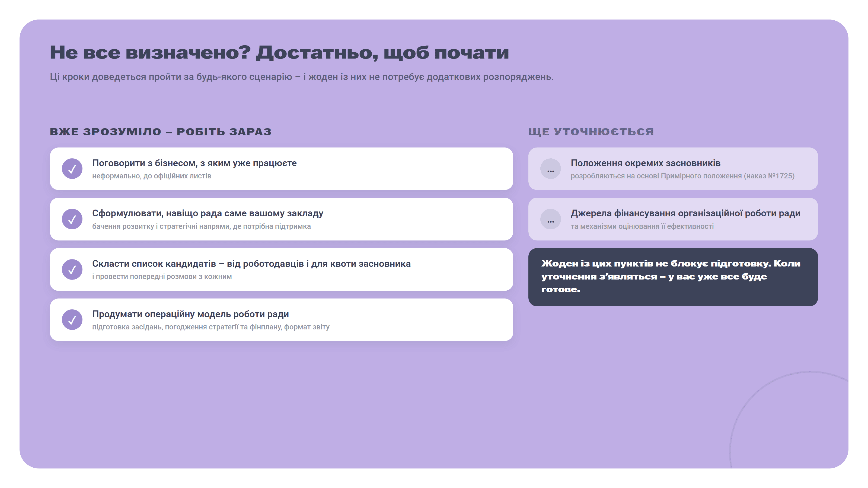Select the title 'Положення окремих засновників'
Image resolution: width=868 pixels, height=488 pixels.
pyautogui.click(x=646, y=163)
